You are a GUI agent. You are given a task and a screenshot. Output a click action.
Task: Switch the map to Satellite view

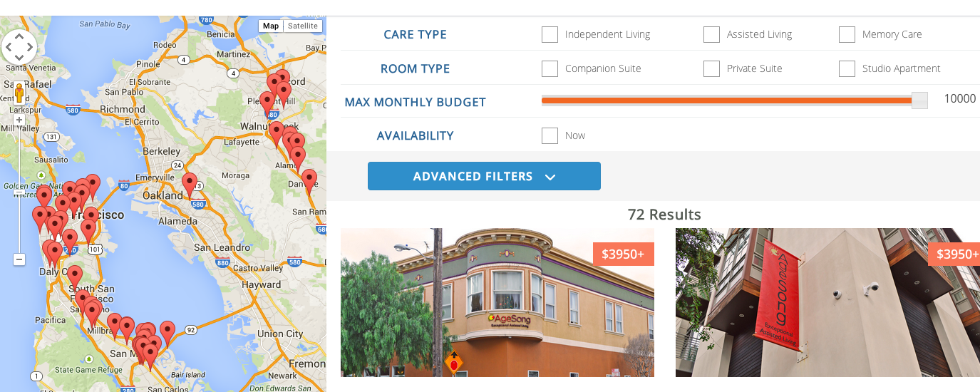[303, 26]
